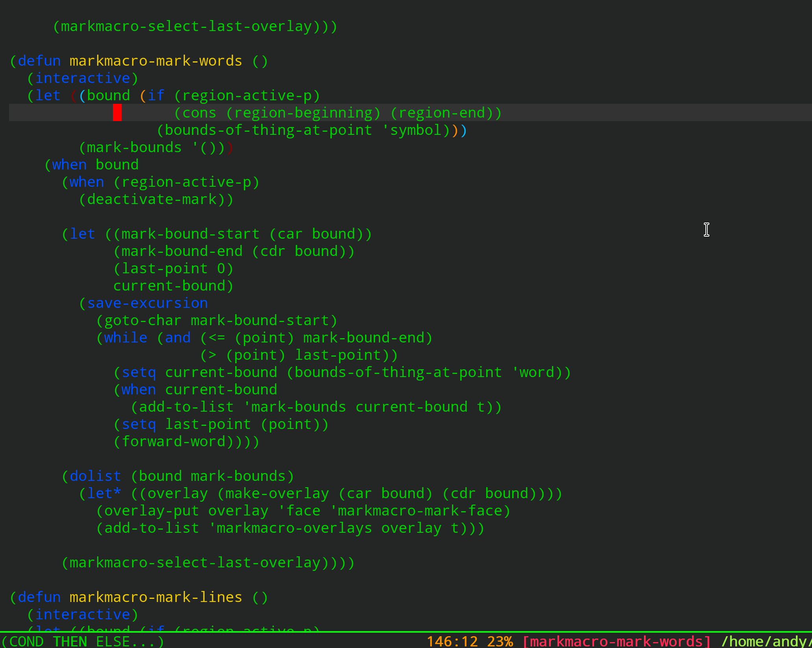Click the 23% buffer position indicator

click(x=500, y=641)
